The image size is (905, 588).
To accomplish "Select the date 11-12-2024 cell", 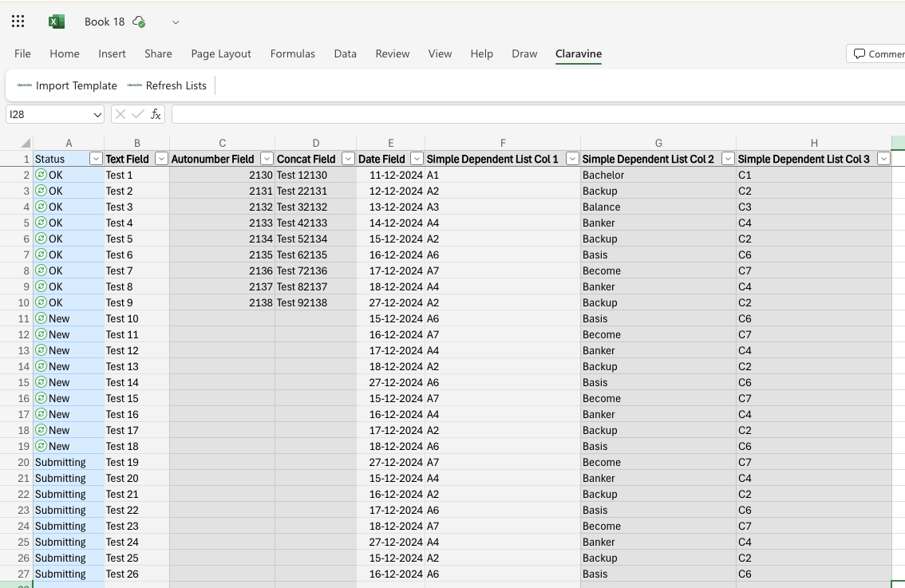I will [391, 175].
